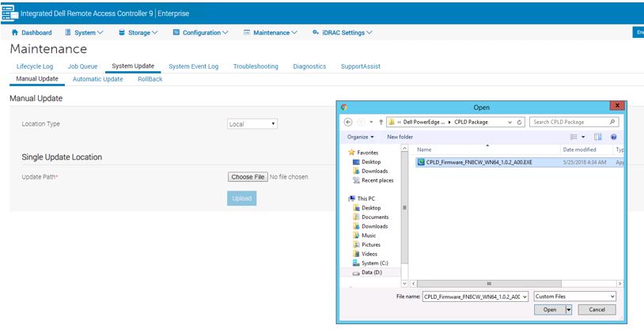644x332 pixels.
Task: Open the Location Type dropdown
Action: pyautogui.click(x=252, y=124)
